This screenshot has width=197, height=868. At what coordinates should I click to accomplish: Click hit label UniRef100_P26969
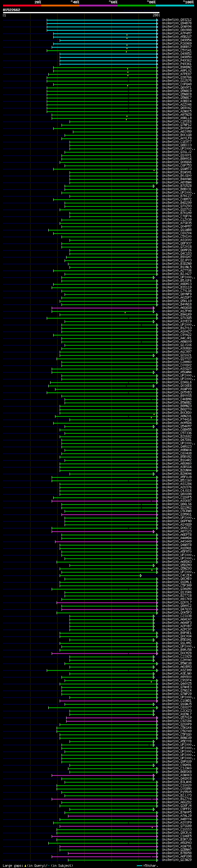[176, 43]
